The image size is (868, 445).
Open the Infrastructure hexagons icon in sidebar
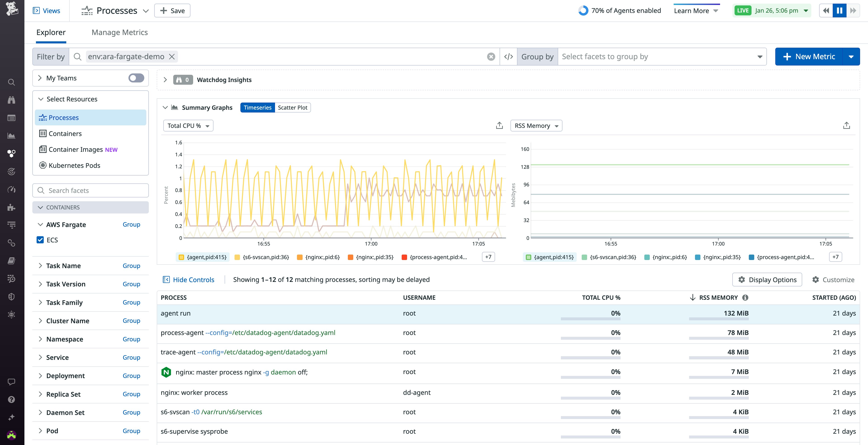tap(12, 154)
